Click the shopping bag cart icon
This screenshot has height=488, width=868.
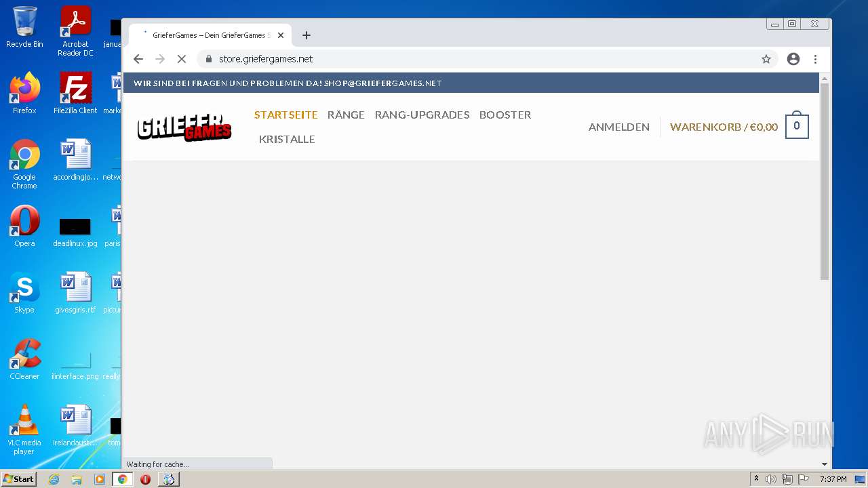797,125
